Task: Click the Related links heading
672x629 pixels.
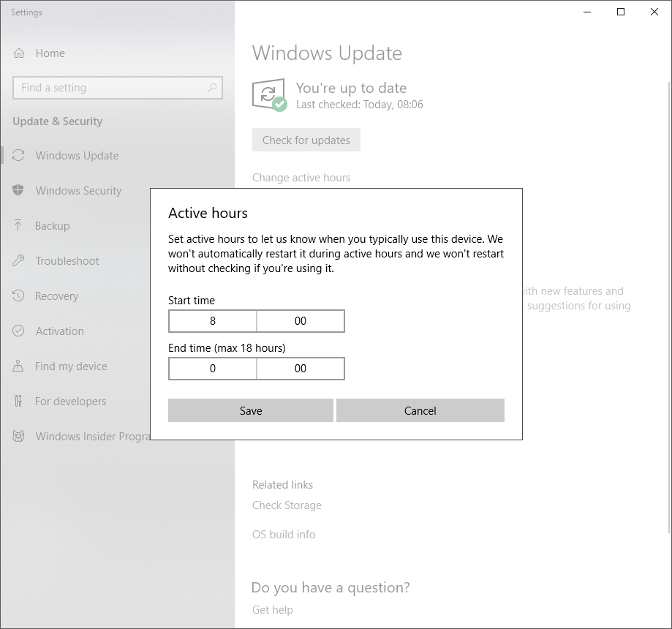Action: click(x=282, y=484)
